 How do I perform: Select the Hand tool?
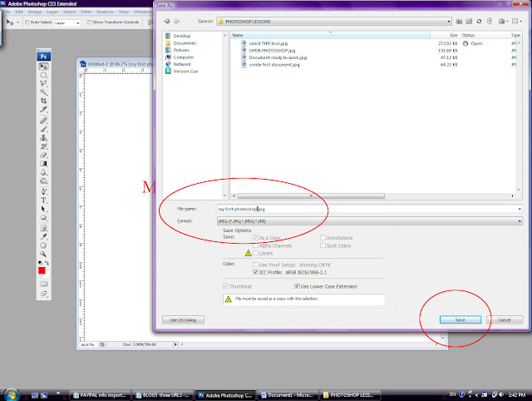coord(43,245)
